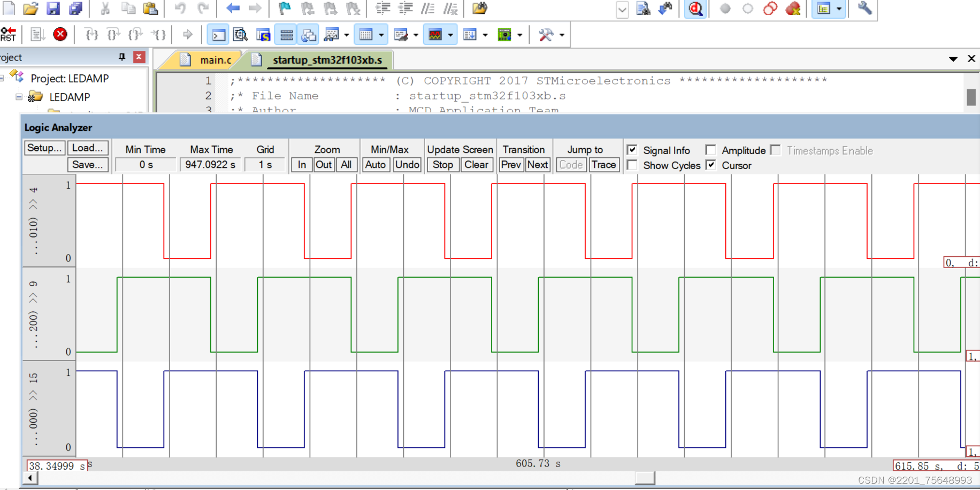Open the editor tab list dropdown
980x490 pixels.
(x=953, y=59)
